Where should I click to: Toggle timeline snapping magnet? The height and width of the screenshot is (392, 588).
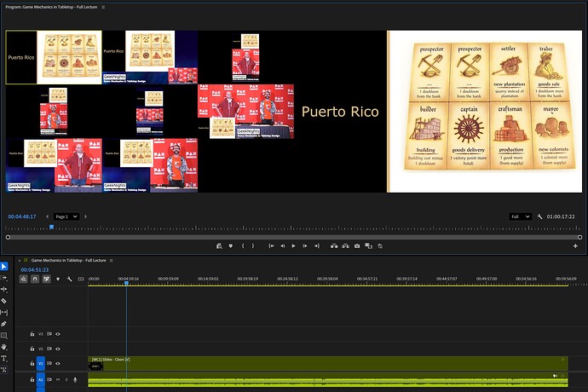point(35,280)
